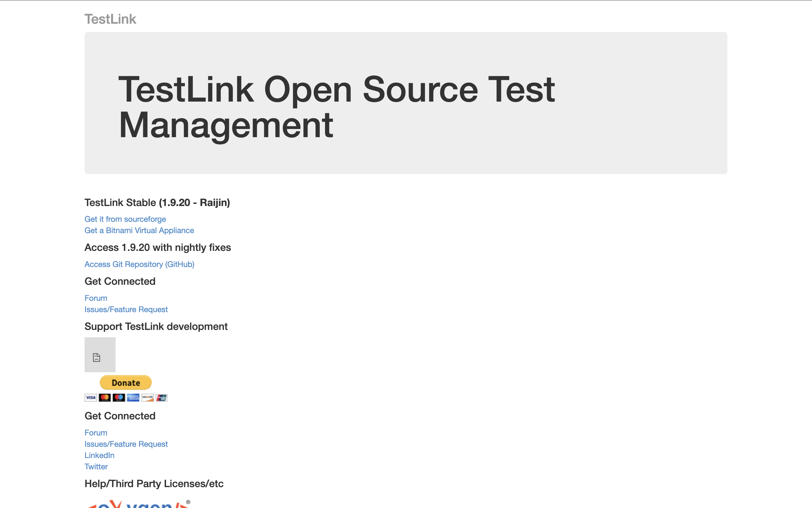The height and width of the screenshot is (508, 812).
Task: Open Get a Bitnami Virtual Appliance link
Action: [x=139, y=231]
